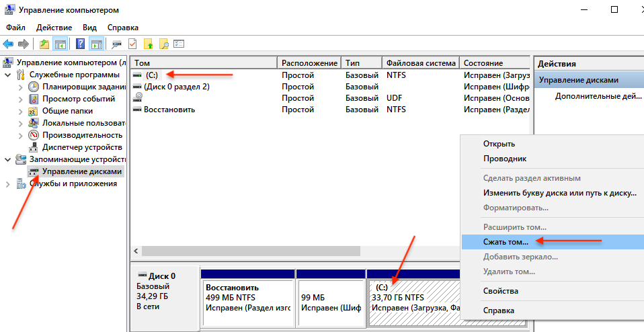Sort by the Состояние column header
644x332 pixels.
[495, 63]
